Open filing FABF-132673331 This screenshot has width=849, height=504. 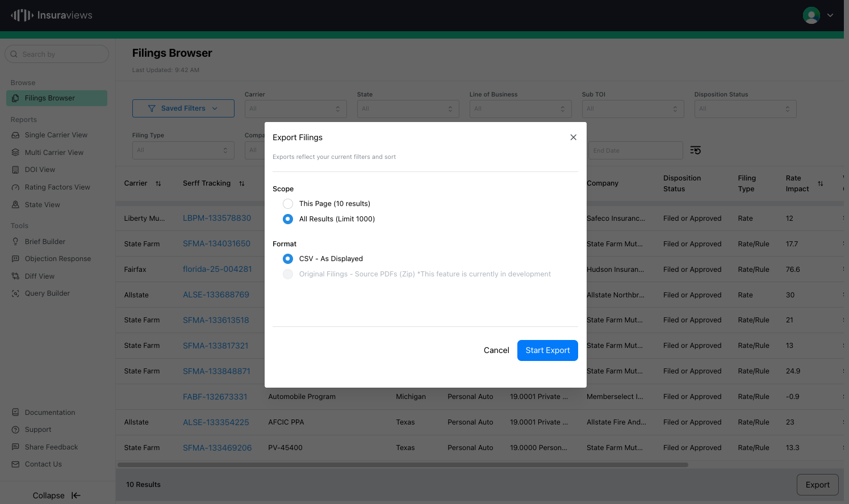215,397
